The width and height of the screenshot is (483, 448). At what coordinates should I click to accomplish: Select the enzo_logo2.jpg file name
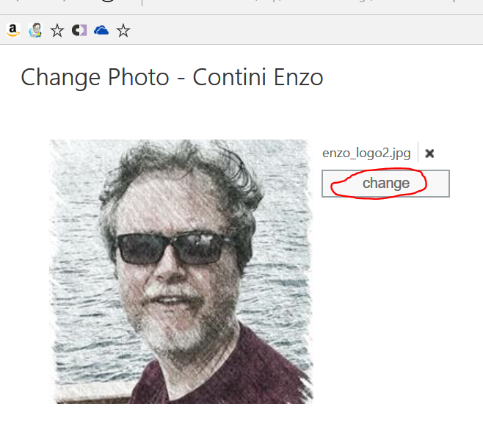click(366, 153)
